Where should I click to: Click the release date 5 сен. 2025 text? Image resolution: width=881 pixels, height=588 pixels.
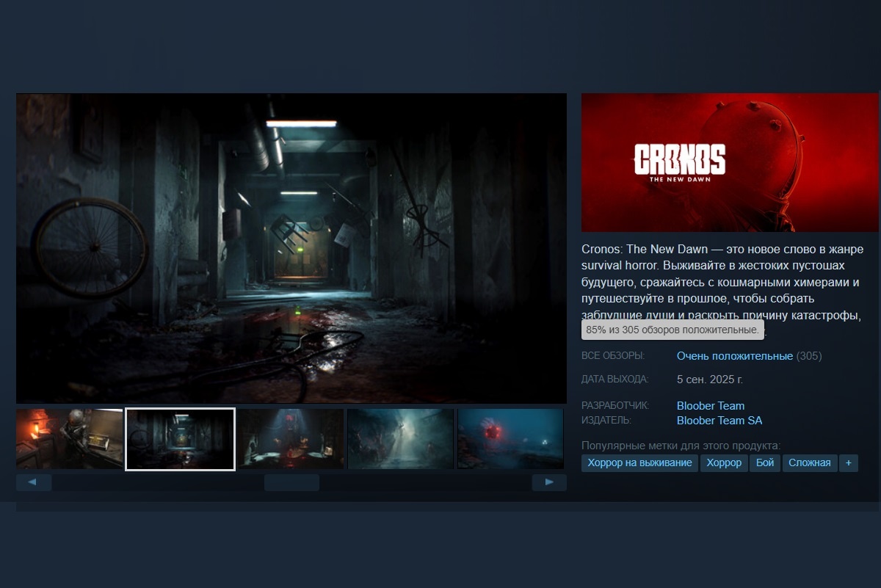[x=708, y=380]
